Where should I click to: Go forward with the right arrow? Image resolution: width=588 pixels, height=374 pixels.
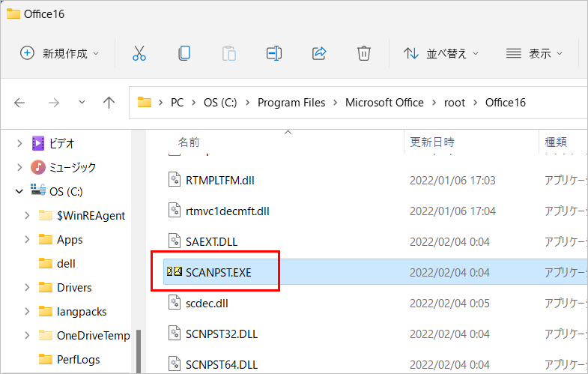(x=54, y=103)
